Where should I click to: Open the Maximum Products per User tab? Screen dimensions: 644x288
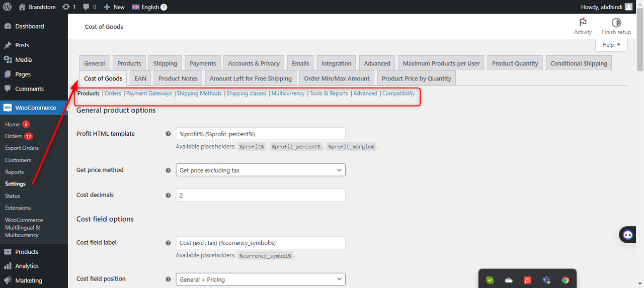coord(441,63)
